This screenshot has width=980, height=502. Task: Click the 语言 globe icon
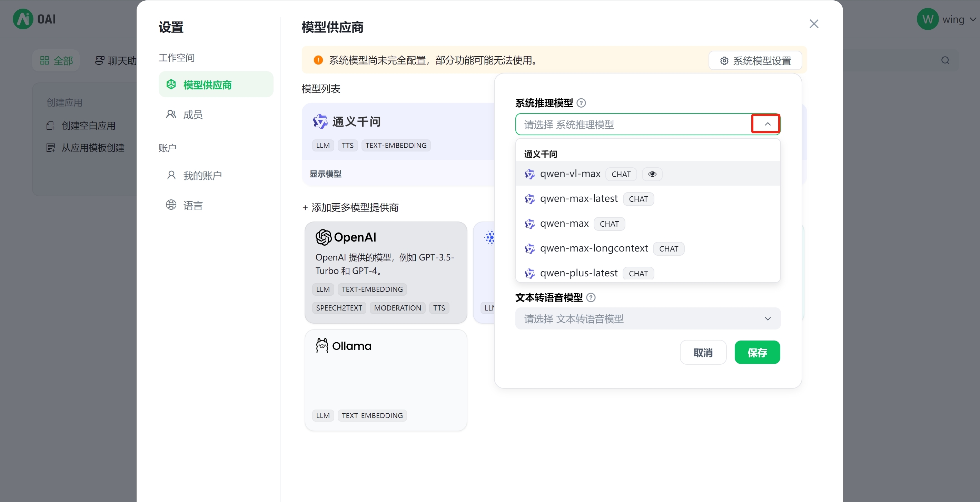tap(171, 205)
